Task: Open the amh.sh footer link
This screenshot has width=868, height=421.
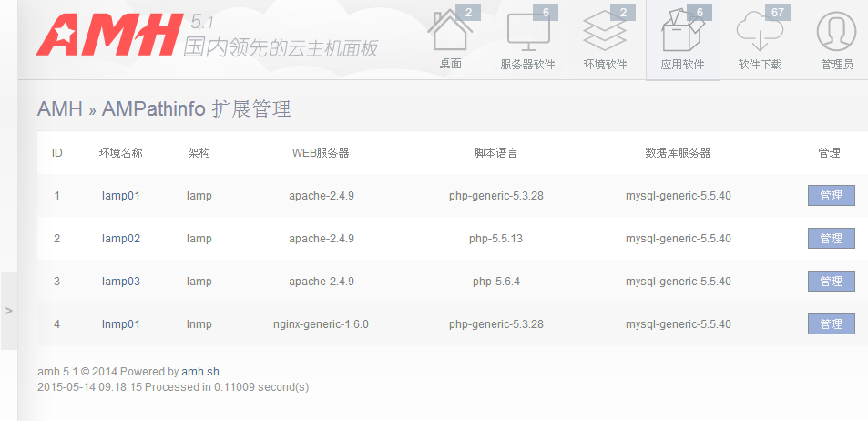Action: [200, 372]
